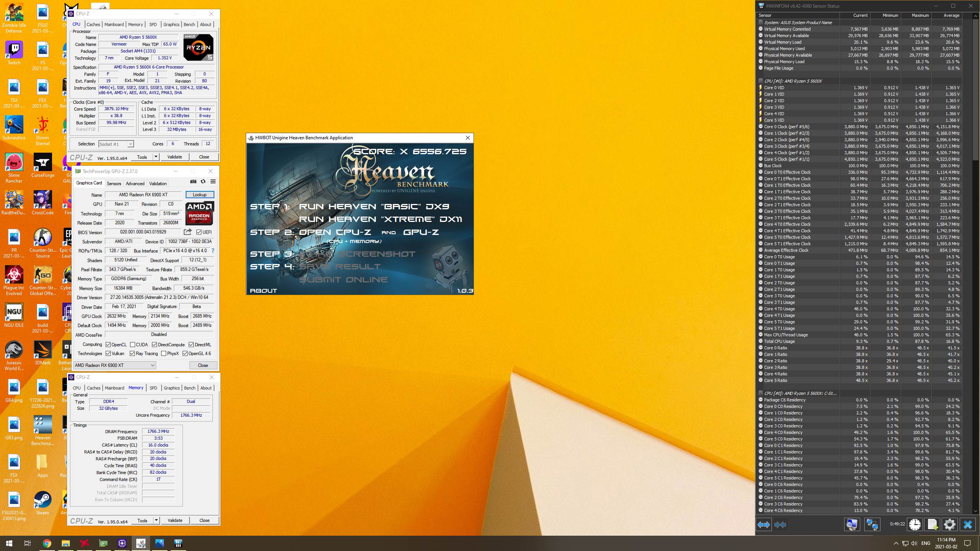This screenshot has width=980, height=551.
Task: Click RUN HEAVEN "XTREME" DX11
Action: pos(381,219)
